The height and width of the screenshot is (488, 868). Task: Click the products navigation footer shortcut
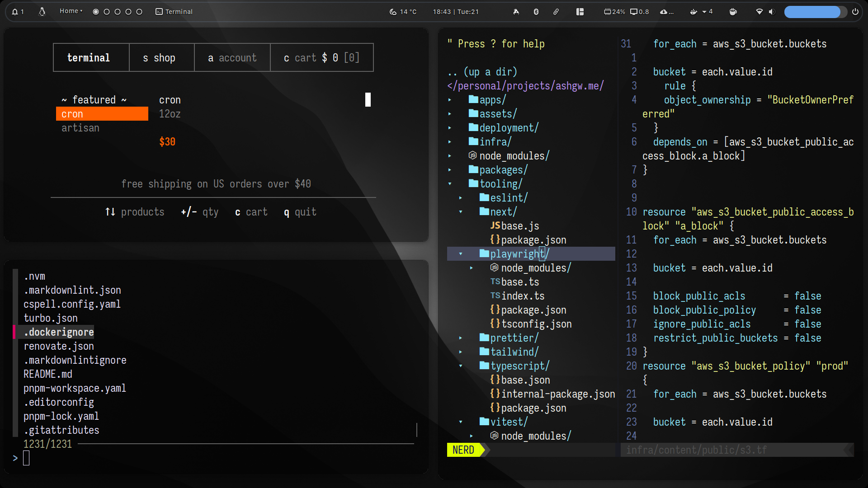click(x=135, y=212)
